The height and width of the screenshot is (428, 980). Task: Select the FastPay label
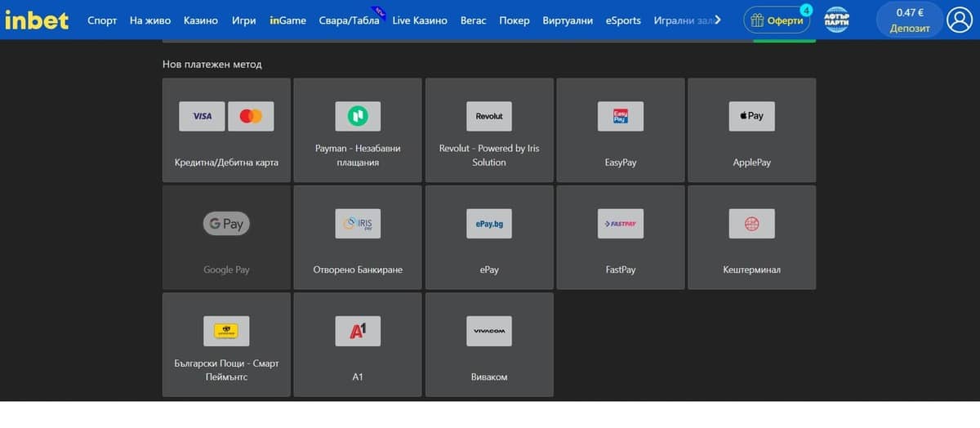621,270
